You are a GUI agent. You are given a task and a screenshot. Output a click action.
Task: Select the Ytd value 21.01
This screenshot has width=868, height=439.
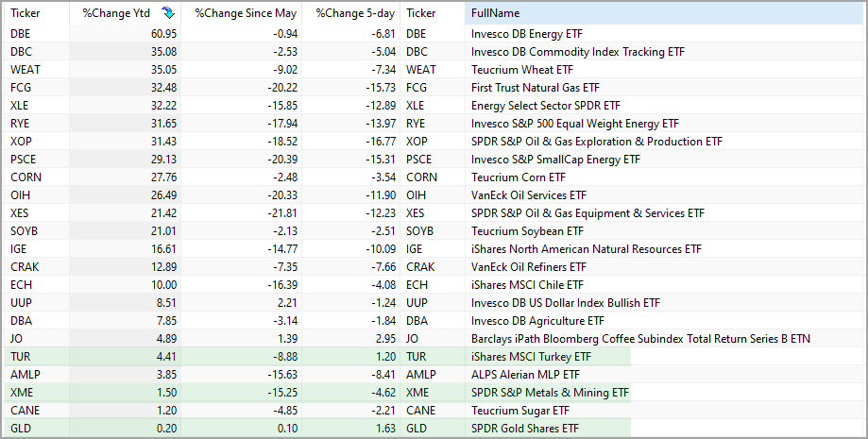[x=163, y=231]
